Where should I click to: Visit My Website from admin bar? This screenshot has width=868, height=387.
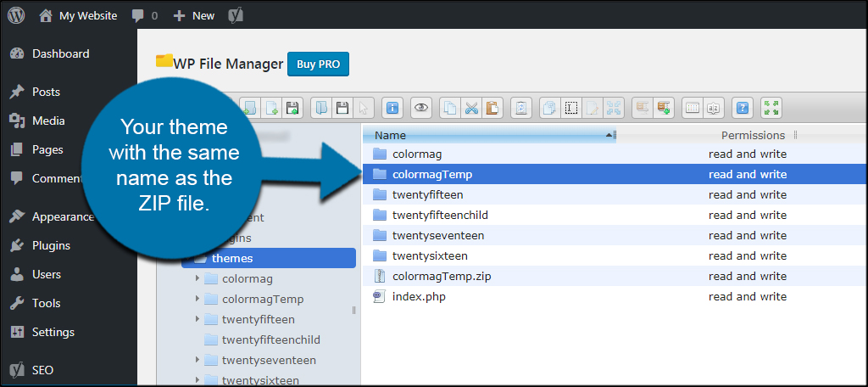[x=78, y=15]
